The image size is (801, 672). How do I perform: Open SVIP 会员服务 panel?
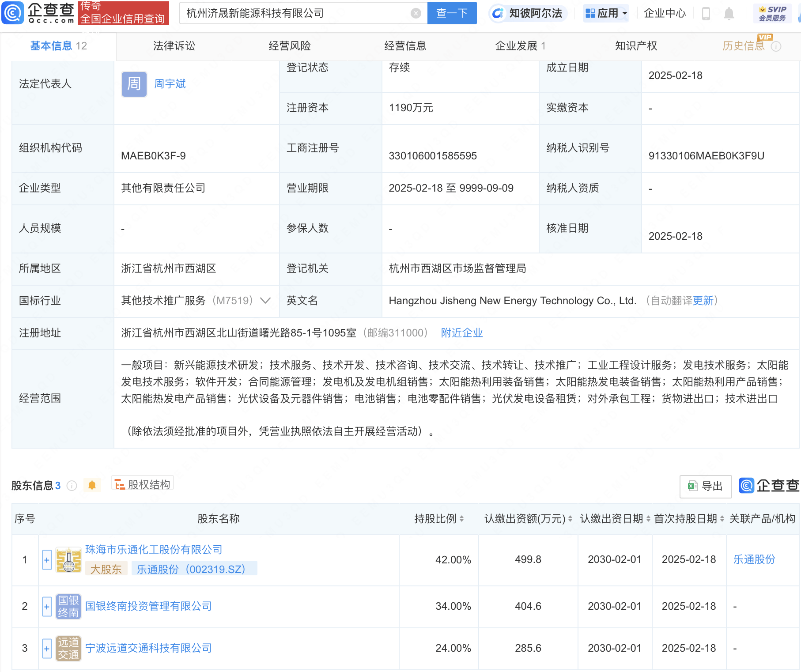pos(772,13)
